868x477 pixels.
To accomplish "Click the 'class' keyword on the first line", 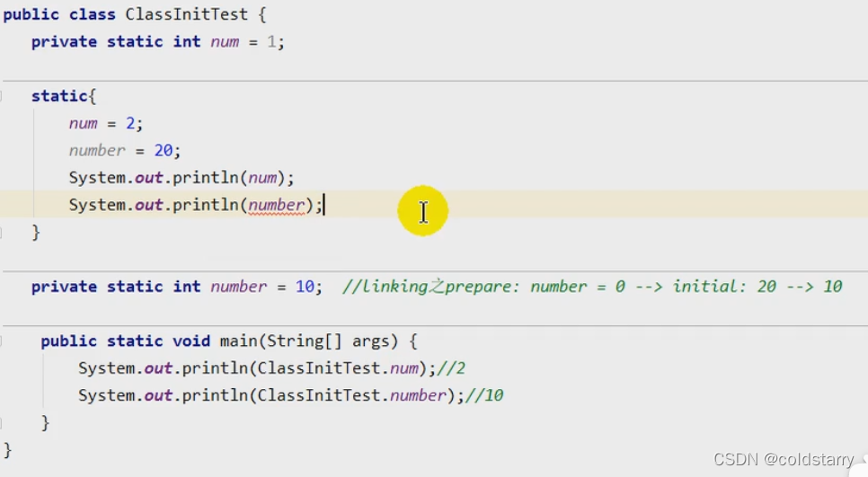I will point(92,13).
